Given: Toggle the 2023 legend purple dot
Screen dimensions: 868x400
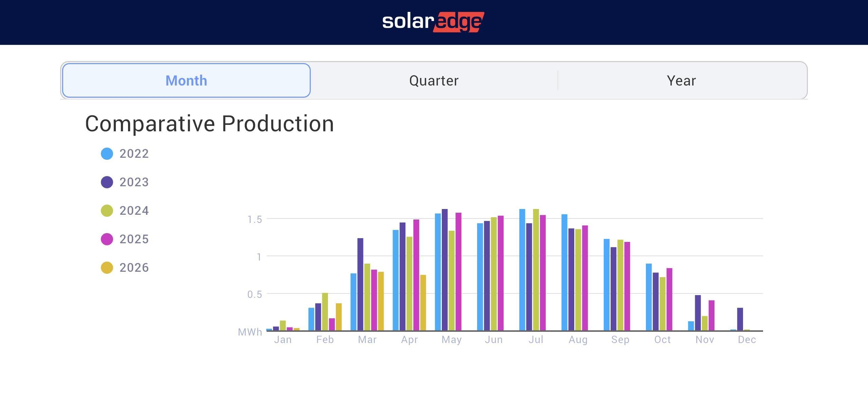Looking at the screenshot, I should [107, 182].
